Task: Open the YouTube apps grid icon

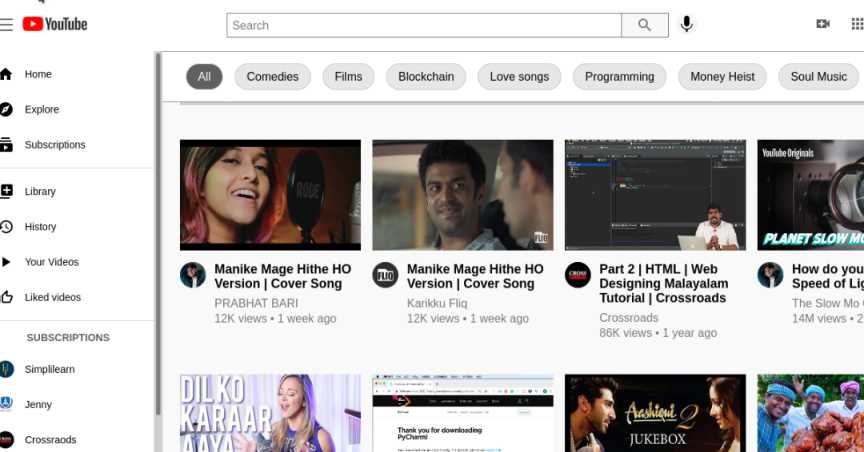Action: point(857,24)
